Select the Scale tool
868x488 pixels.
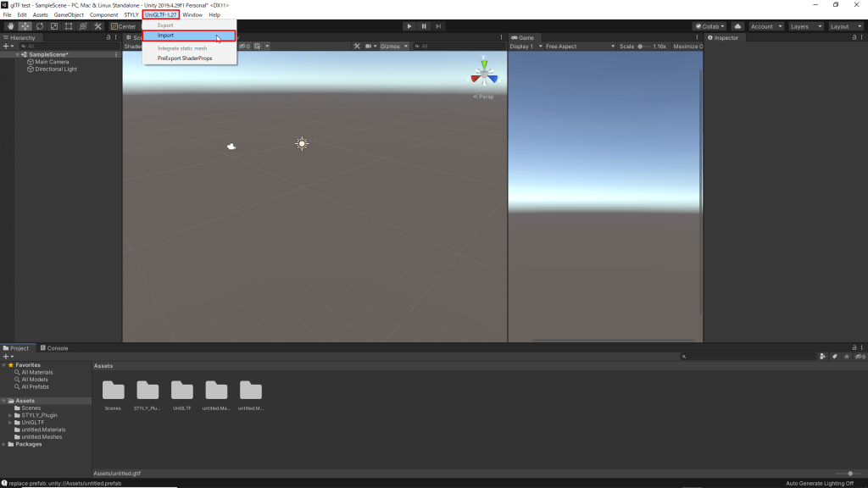(x=53, y=26)
